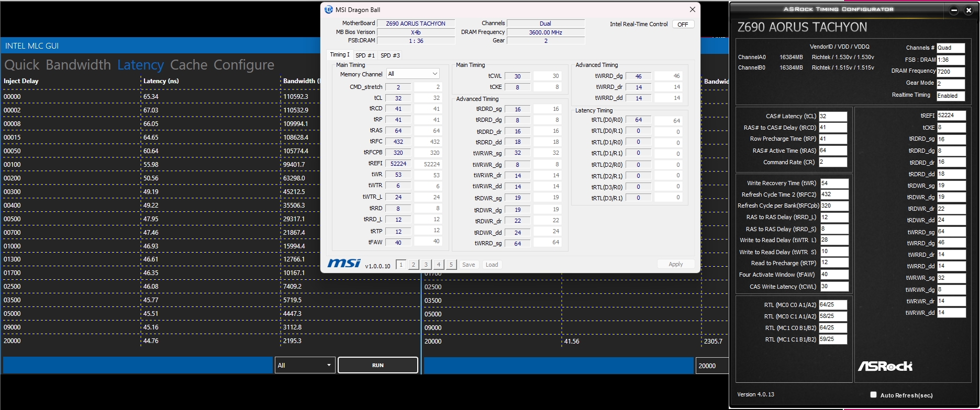Screen dimensions: 980x410
Task: Click the Refresh Cycle Time 2 (tRFC2) field
Action: (834, 195)
